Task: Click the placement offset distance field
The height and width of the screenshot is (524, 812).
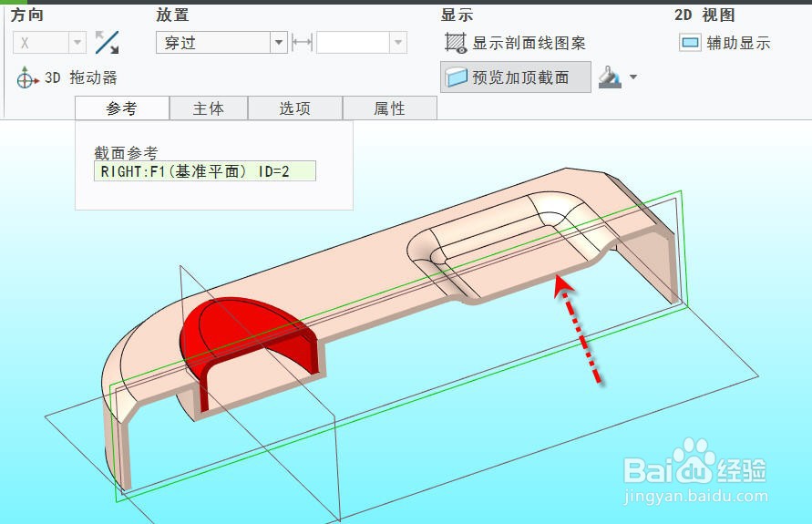Action: tap(354, 43)
